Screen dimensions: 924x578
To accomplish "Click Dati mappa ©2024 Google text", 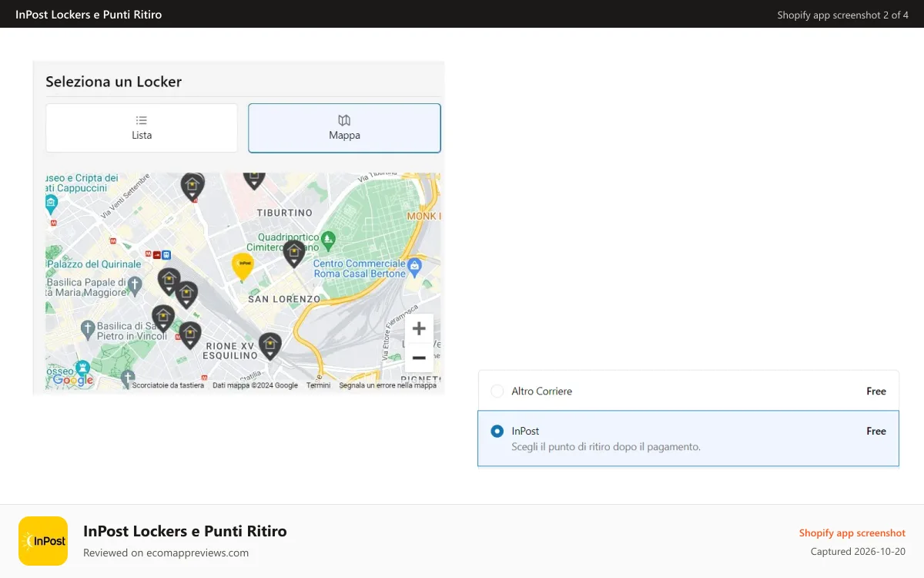I will pyautogui.click(x=256, y=385).
